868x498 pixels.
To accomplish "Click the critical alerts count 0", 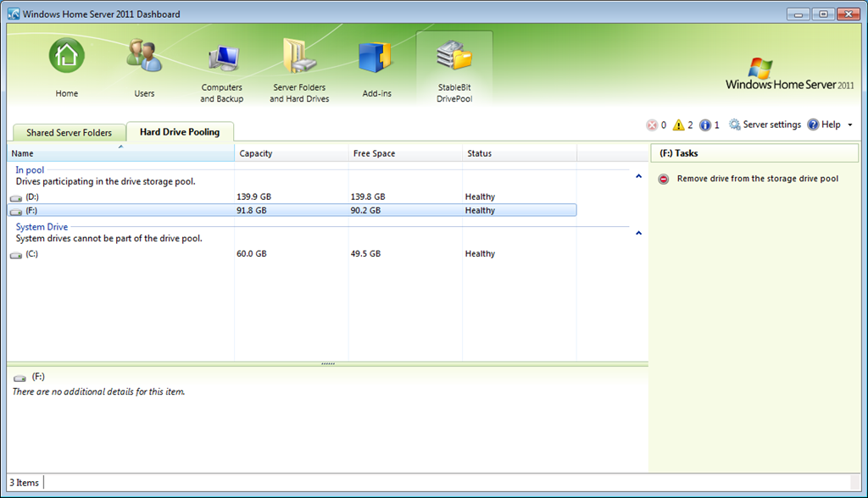I will coord(664,125).
